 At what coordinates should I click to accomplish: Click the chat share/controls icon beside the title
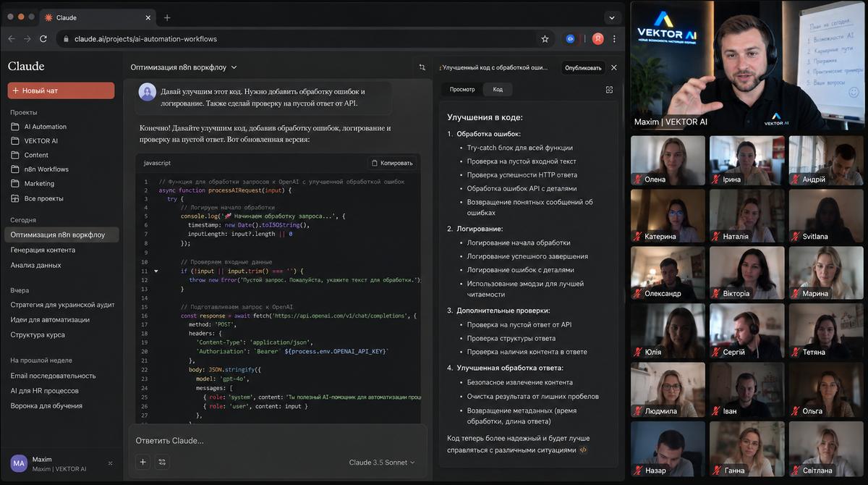(x=422, y=67)
